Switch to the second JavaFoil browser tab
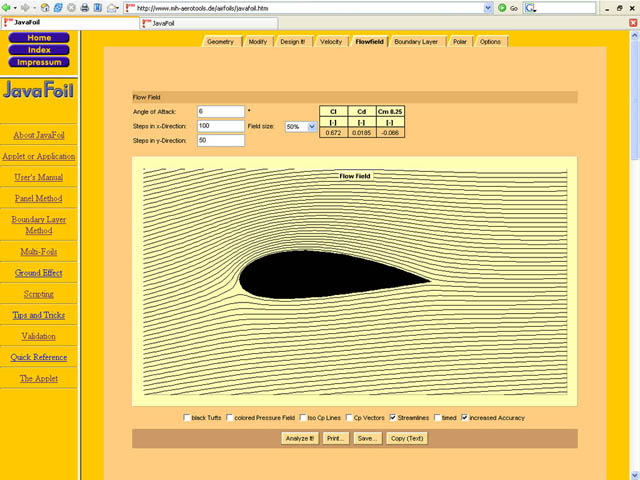This screenshot has height=480, width=640. coord(209,23)
